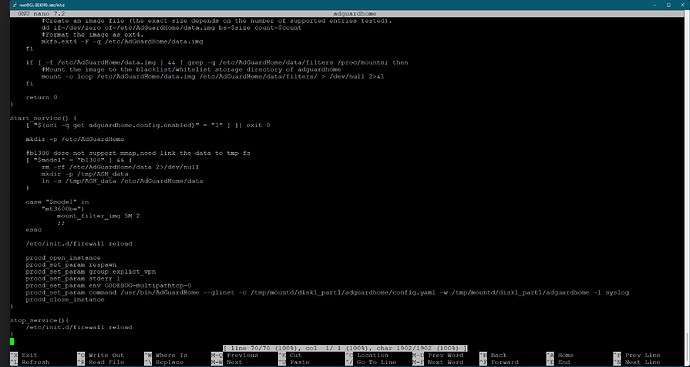Click the ^W Where Is shortcut
This screenshot has height=367, width=690.
(166, 355)
